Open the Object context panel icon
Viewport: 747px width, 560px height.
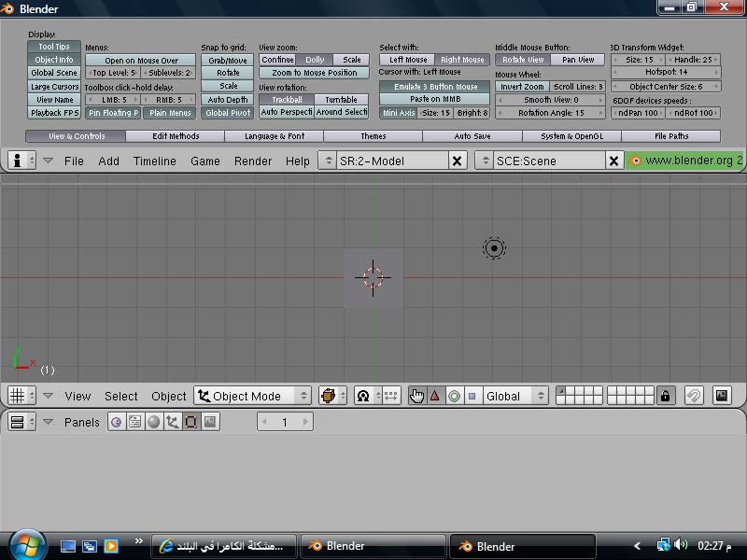pos(172,422)
